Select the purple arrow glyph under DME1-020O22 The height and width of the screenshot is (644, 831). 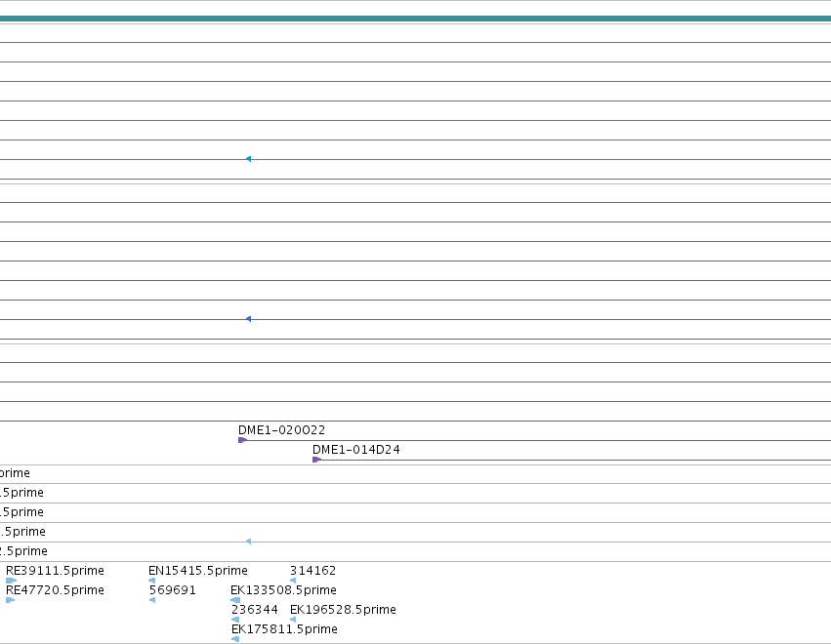(x=243, y=440)
